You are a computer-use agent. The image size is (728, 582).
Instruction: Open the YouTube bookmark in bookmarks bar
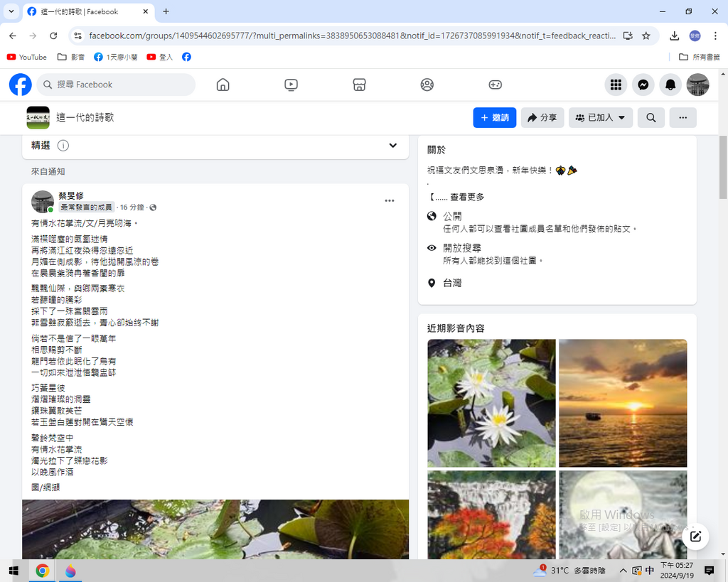[x=26, y=57]
